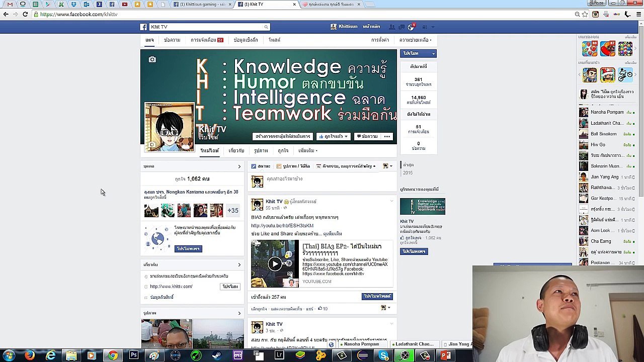644x362 pixels.
Task: Open Firefox from the Windows taskbar
Action: 30,356
